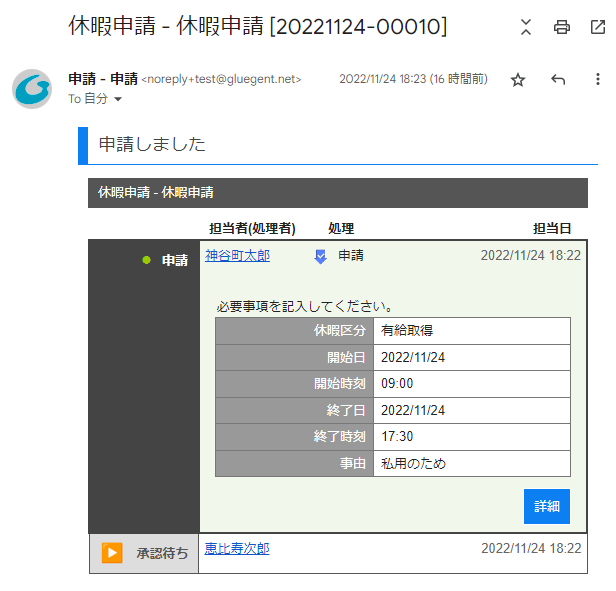Click the 有給取得 value cell
Viewport: 616px width, 591px height.
point(472,330)
